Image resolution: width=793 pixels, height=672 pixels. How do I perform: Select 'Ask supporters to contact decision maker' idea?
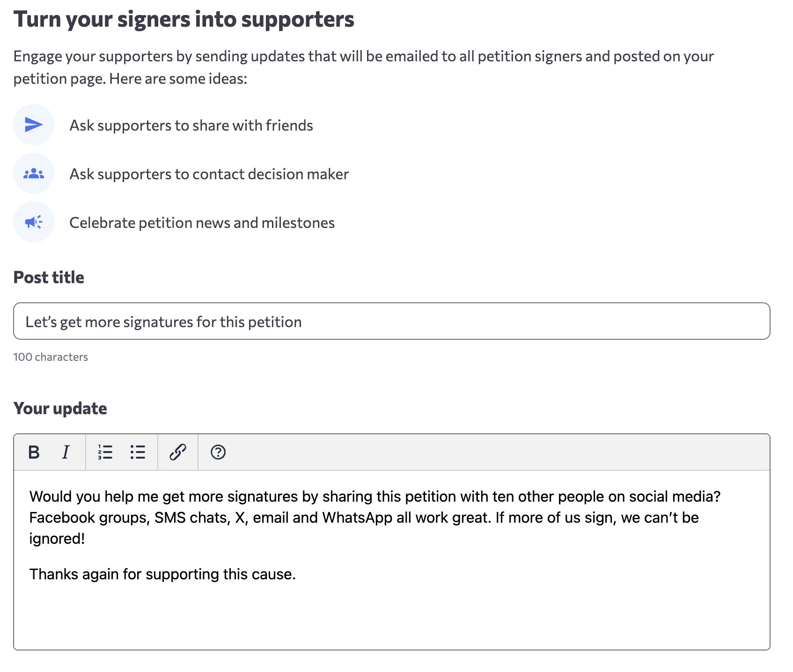click(x=209, y=174)
